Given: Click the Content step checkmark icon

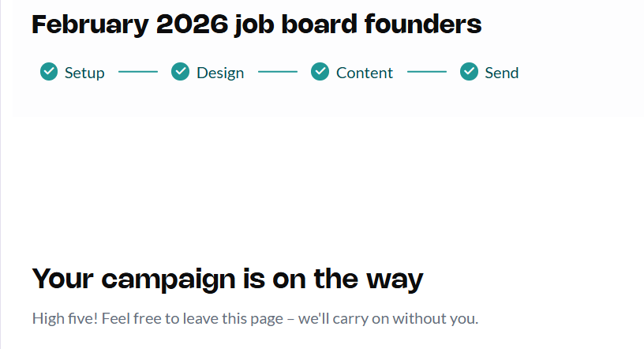Looking at the screenshot, I should (x=320, y=72).
